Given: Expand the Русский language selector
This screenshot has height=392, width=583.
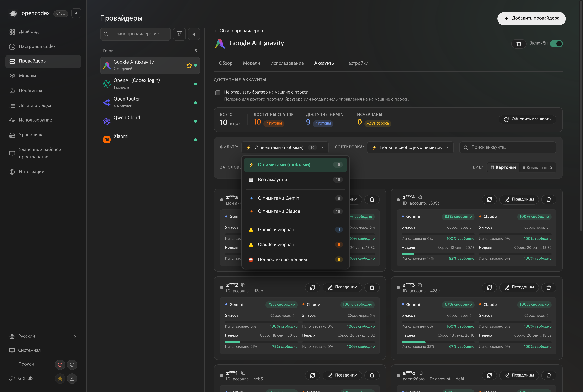Looking at the screenshot, I should tap(43, 336).
